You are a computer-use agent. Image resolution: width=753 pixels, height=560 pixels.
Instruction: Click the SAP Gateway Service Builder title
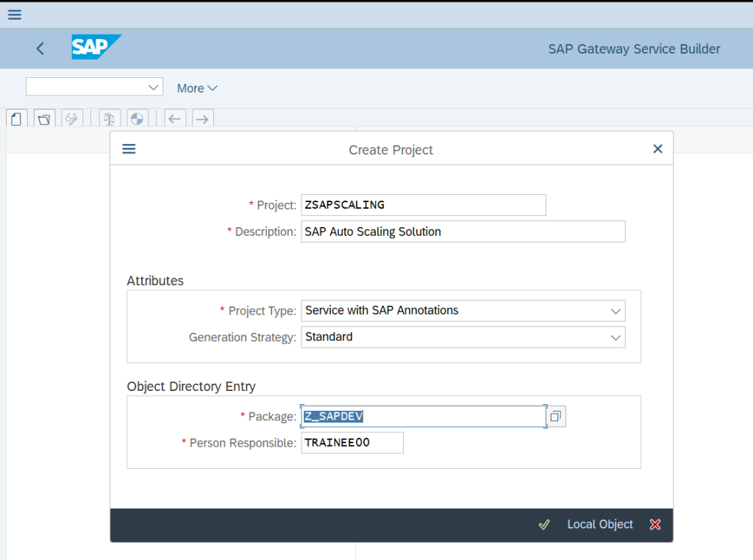click(x=634, y=49)
